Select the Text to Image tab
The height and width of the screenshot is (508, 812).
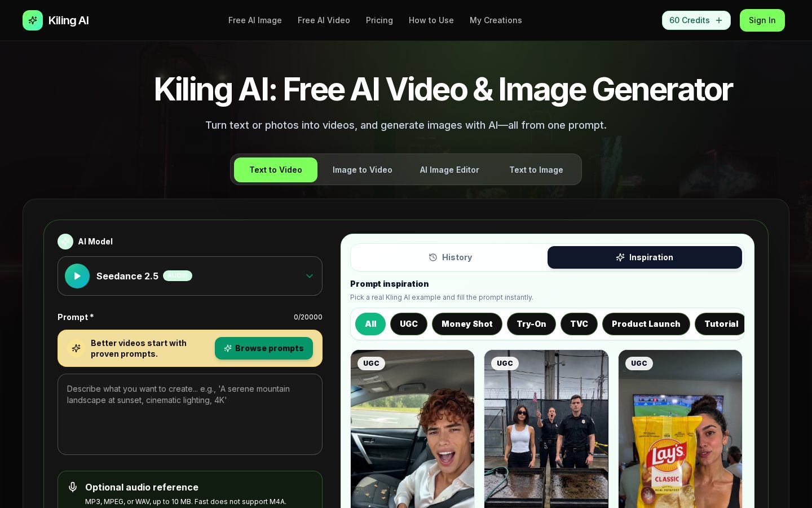pos(536,170)
